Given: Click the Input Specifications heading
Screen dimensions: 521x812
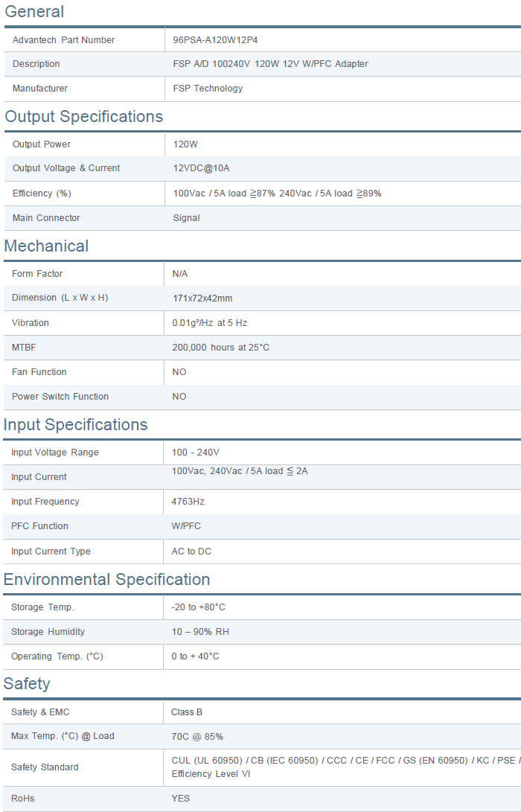Looking at the screenshot, I should [x=76, y=425].
